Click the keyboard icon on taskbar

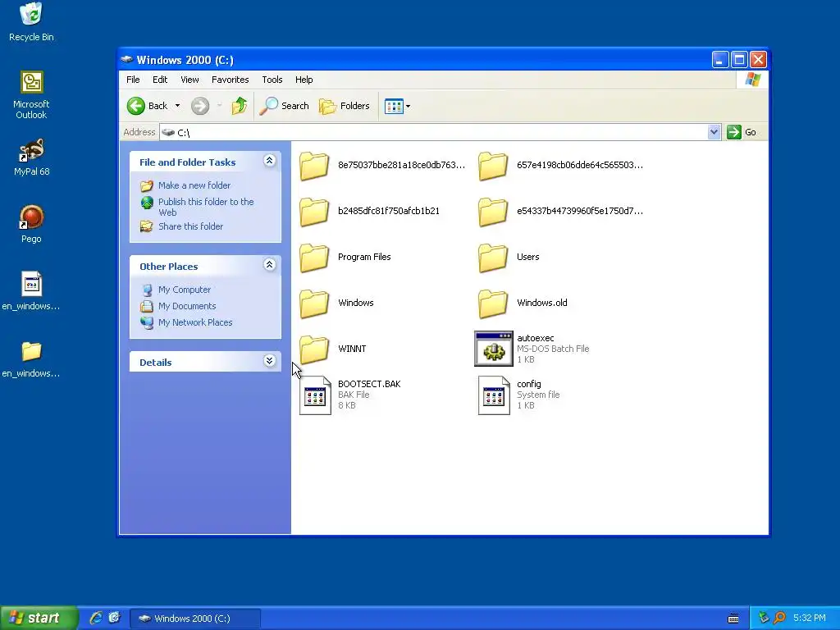733,619
